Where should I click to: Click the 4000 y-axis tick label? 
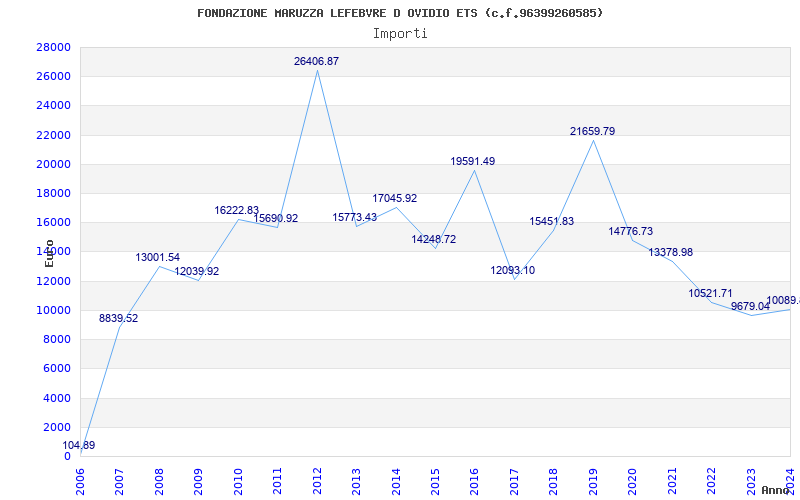point(56,398)
